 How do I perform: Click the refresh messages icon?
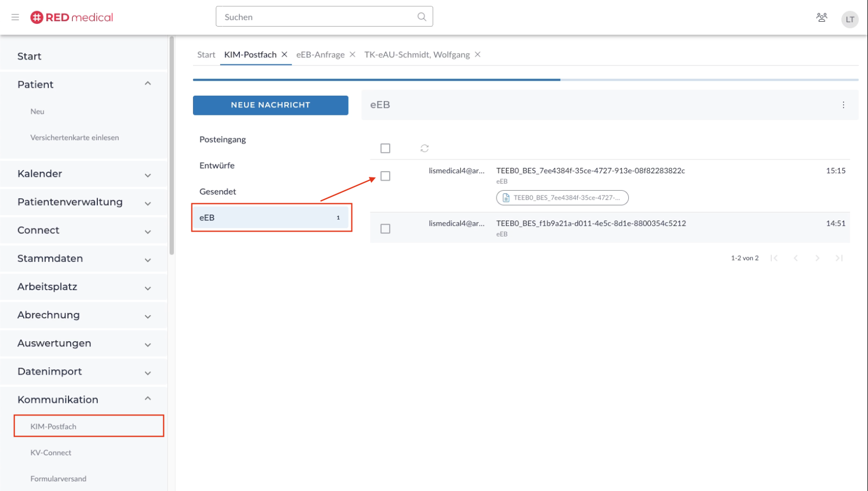click(x=424, y=148)
